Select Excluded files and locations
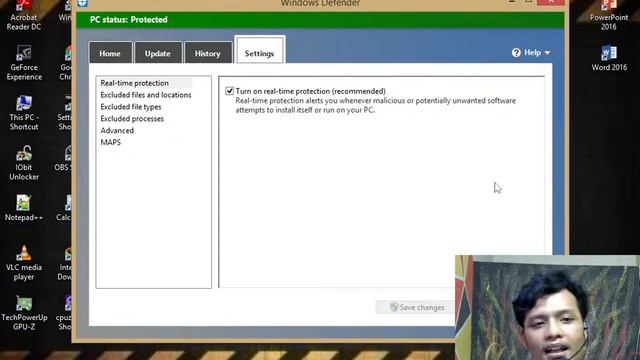This screenshot has width=640, height=360. 146,95
